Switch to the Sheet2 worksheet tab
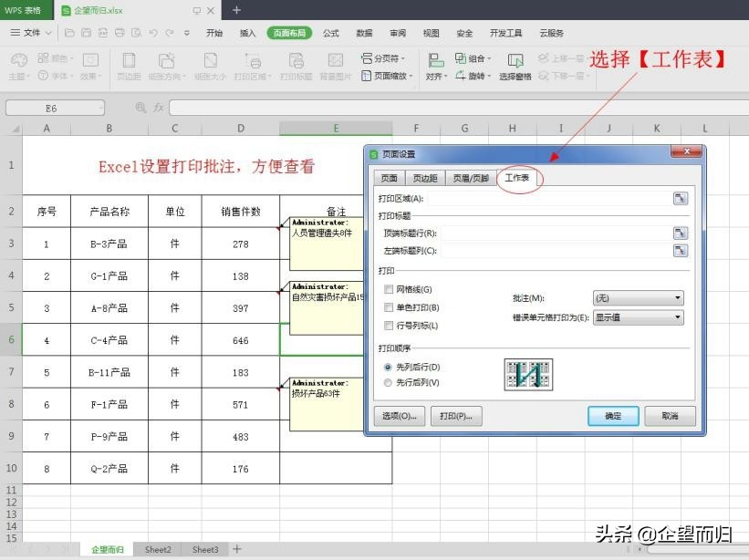Screen dimensions: 749x560 157,549
